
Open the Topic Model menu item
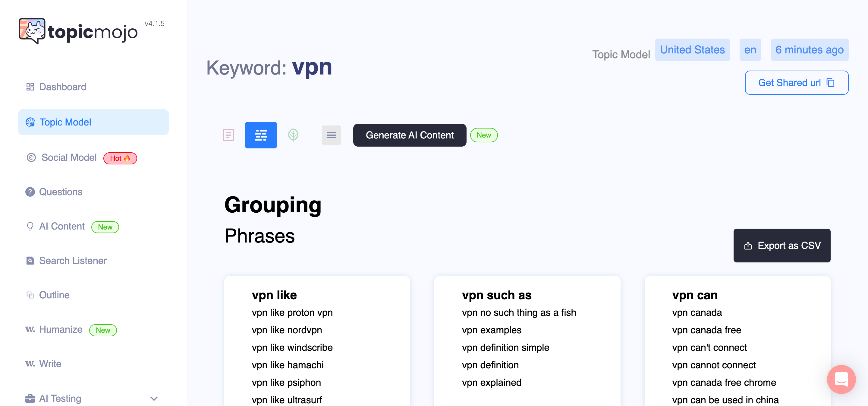point(65,122)
